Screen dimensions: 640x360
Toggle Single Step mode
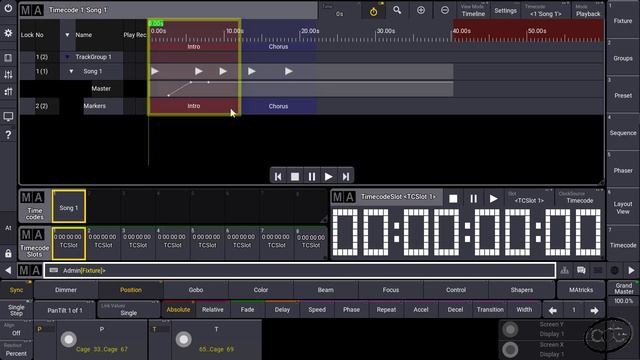tap(16, 310)
